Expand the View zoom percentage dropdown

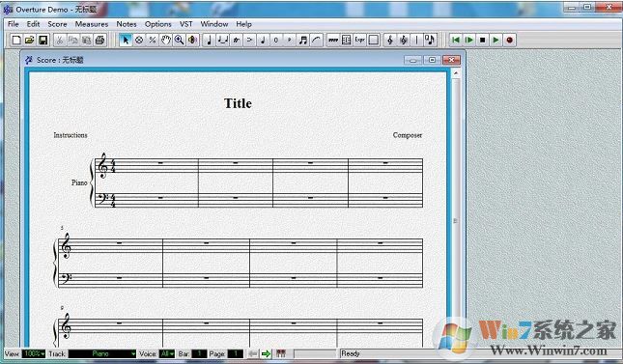[34, 353]
